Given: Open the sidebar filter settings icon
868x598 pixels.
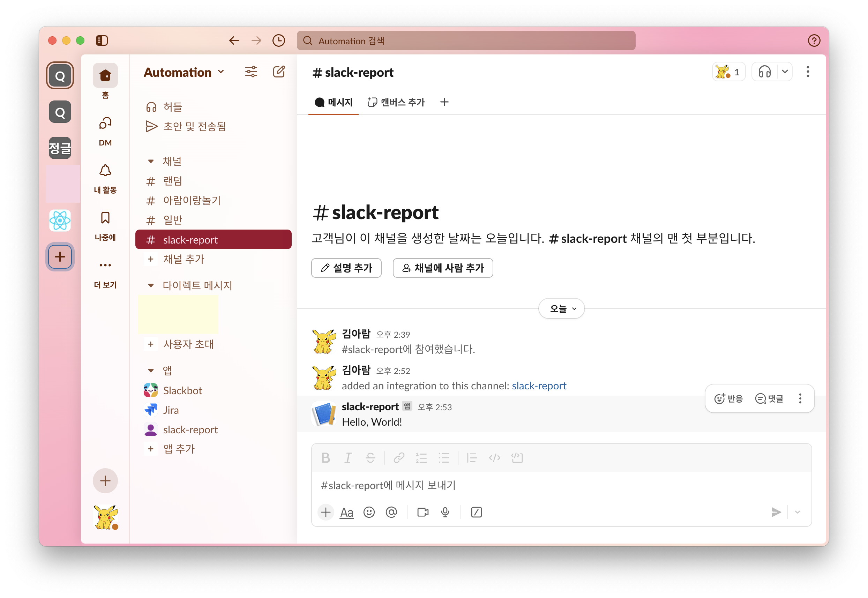Looking at the screenshot, I should [251, 72].
